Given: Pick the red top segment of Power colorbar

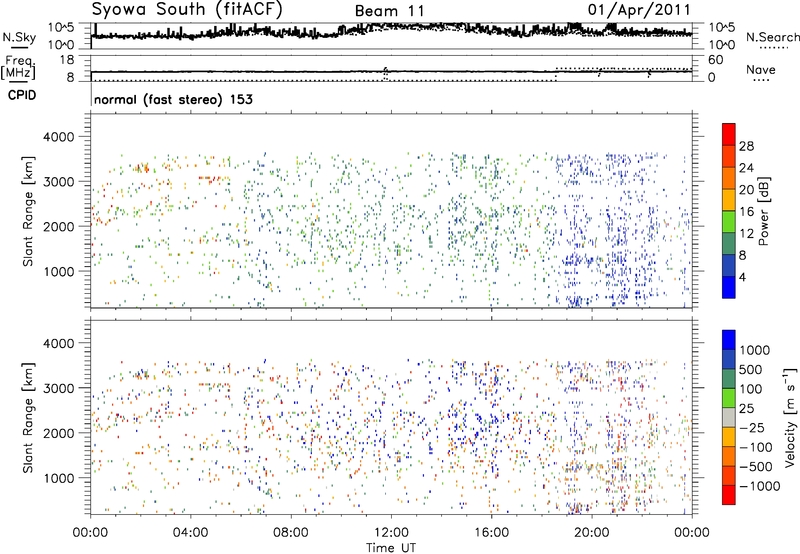Looking at the screenshot, I should [x=729, y=135].
